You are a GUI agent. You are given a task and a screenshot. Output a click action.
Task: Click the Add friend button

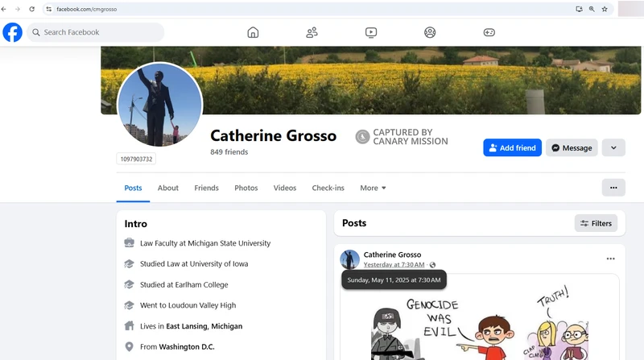(x=512, y=147)
